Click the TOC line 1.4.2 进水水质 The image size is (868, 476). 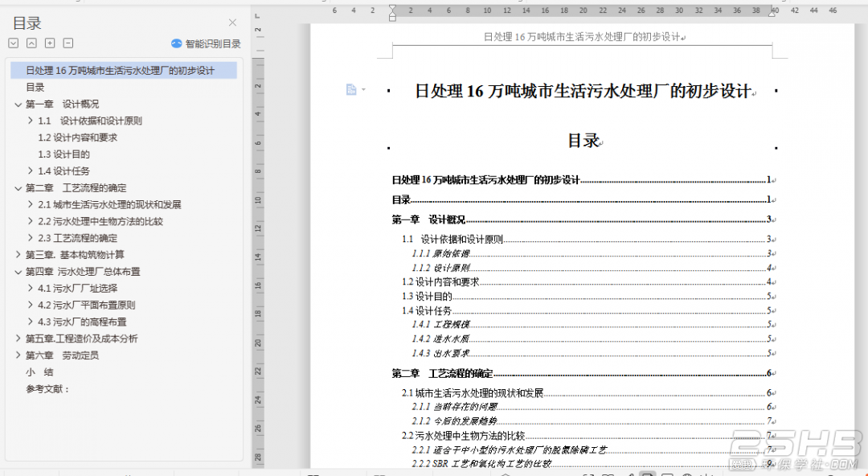592,339
